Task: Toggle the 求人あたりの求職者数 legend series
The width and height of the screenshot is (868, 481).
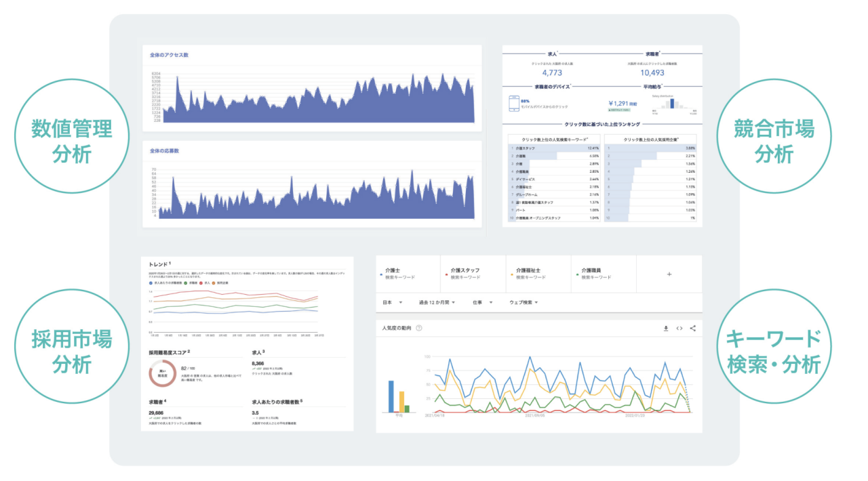Action: tap(166, 282)
